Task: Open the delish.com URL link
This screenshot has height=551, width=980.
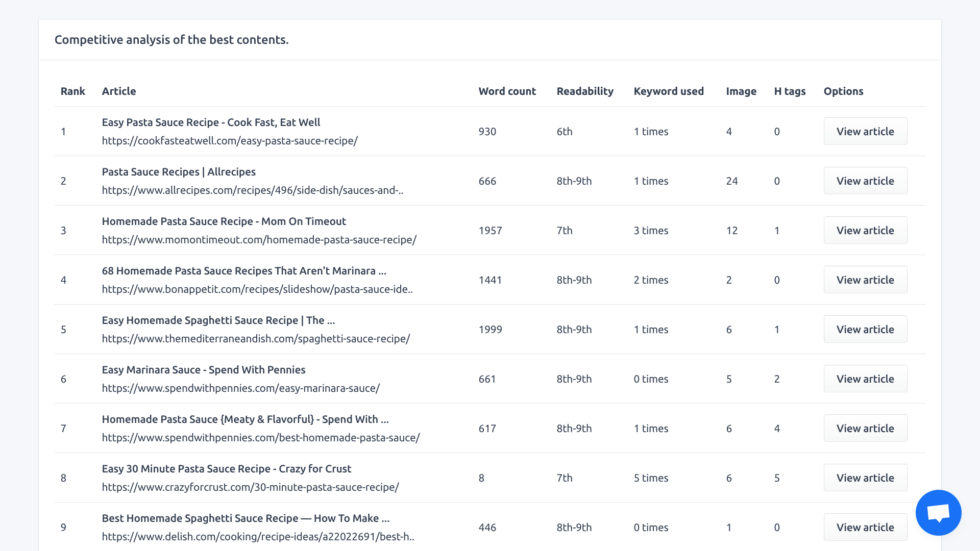Action: coord(258,537)
